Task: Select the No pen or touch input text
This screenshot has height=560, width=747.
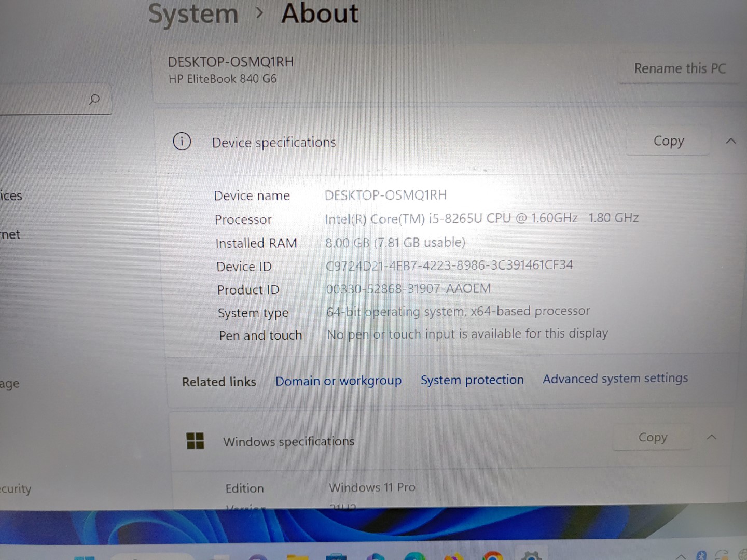Action: [x=467, y=334]
